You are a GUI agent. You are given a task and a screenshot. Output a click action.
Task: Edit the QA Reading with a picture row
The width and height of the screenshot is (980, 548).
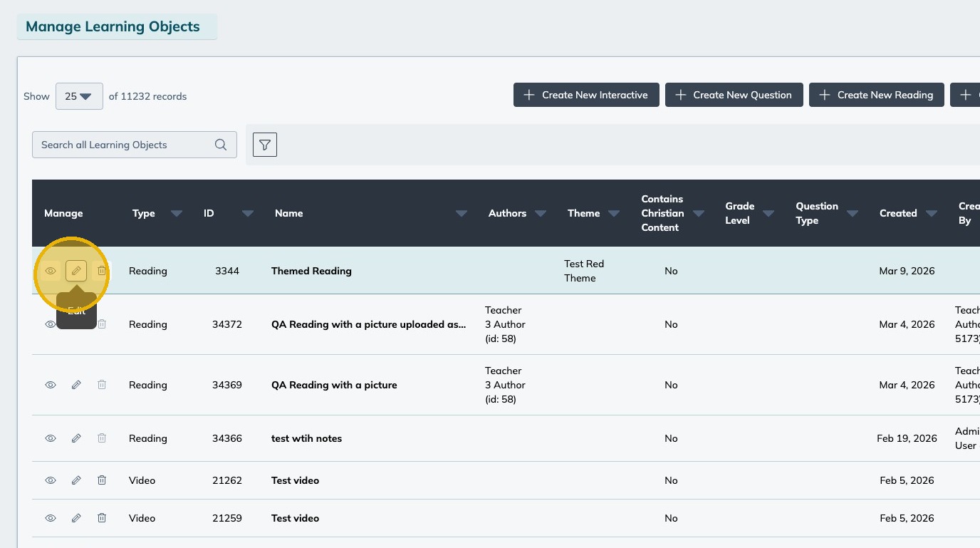click(x=76, y=385)
